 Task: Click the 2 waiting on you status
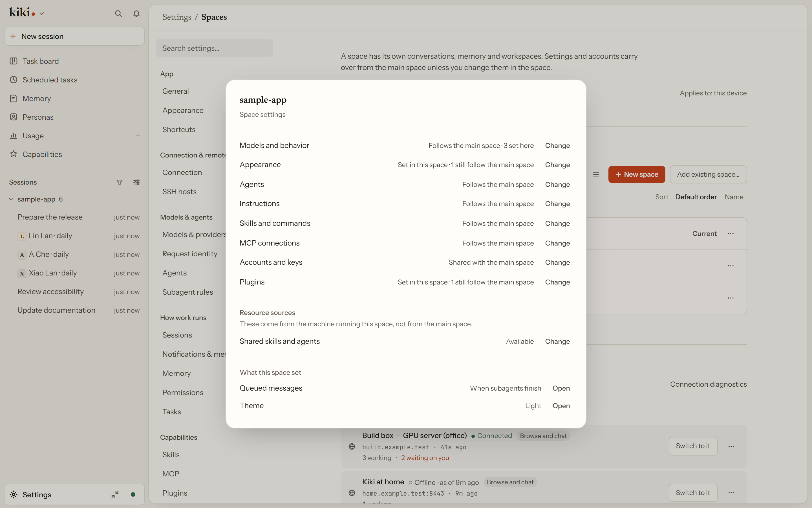click(x=425, y=458)
